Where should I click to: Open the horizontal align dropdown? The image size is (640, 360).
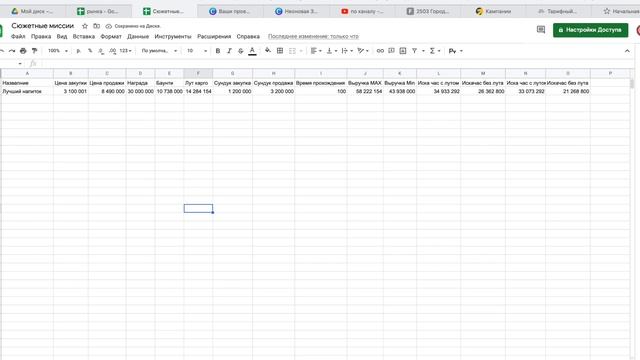tap(316, 51)
